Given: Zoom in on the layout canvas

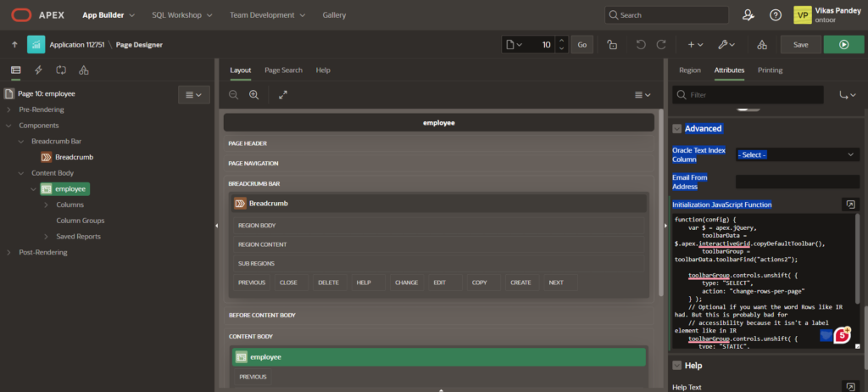Looking at the screenshot, I should pos(253,95).
